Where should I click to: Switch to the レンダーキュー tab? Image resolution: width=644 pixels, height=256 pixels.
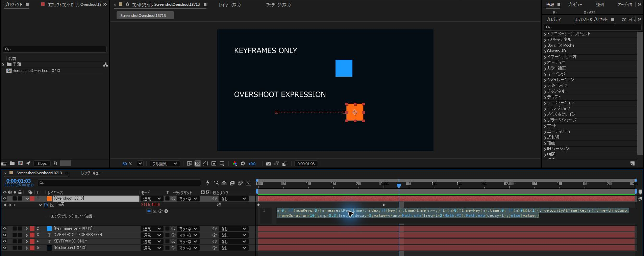coord(91,173)
